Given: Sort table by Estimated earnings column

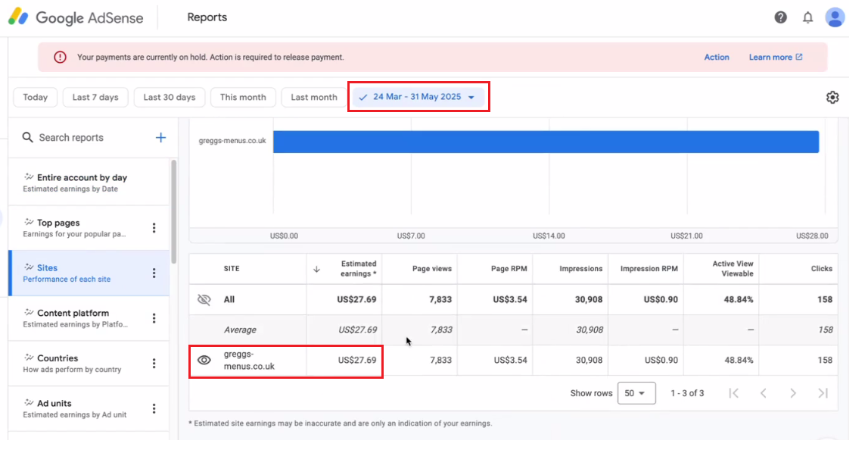Looking at the screenshot, I should click(x=358, y=269).
